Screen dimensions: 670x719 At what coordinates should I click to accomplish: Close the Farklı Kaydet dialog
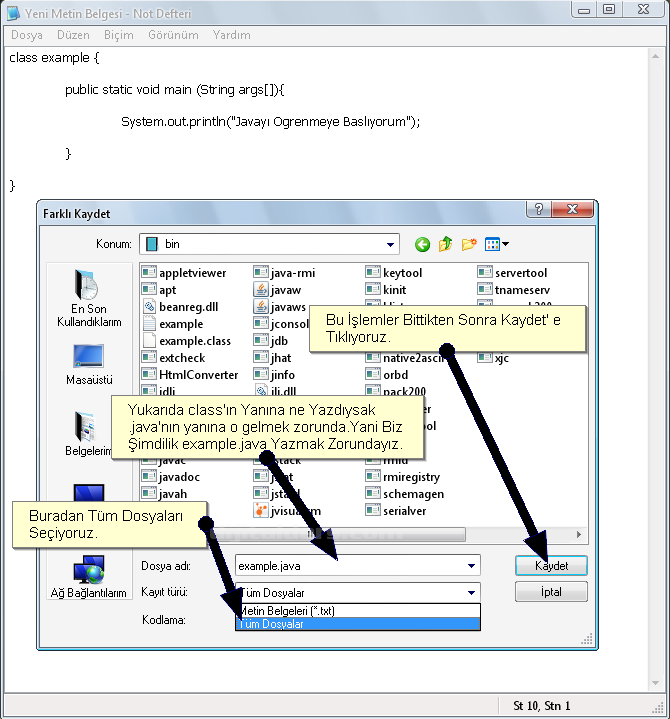click(x=572, y=209)
